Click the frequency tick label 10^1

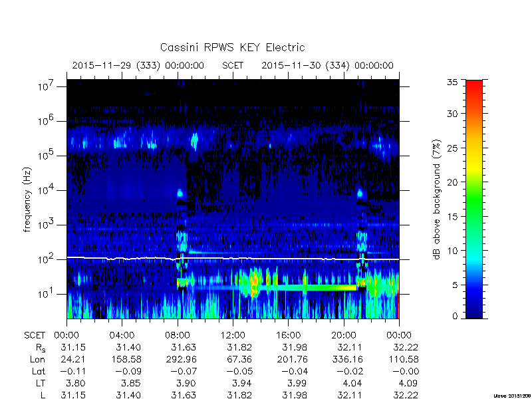pyautogui.click(x=47, y=293)
